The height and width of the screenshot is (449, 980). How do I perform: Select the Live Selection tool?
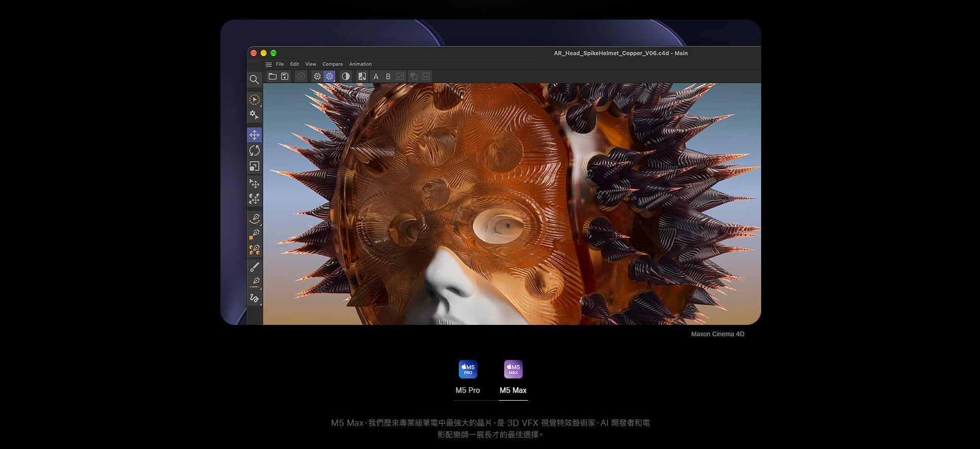coord(254,99)
